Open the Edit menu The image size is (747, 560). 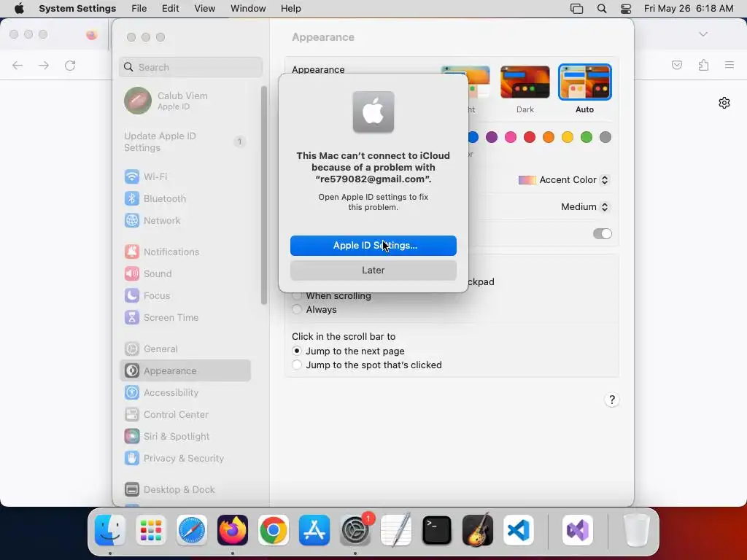[x=170, y=9]
